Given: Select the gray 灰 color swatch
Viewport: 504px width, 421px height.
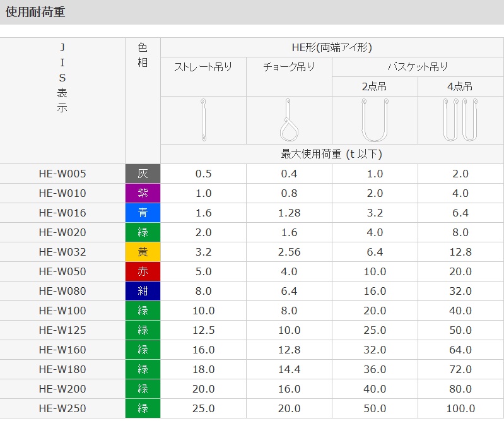Looking at the screenshot, I should point(143,174).
